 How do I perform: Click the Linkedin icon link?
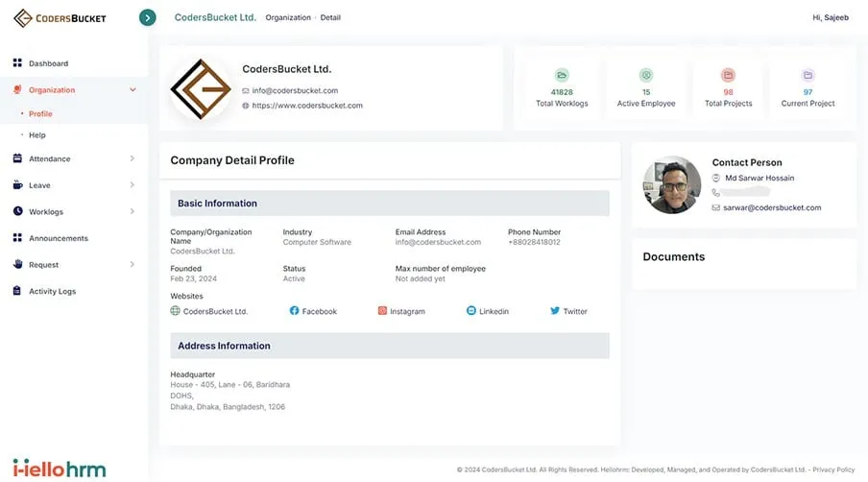coord(471,311)
